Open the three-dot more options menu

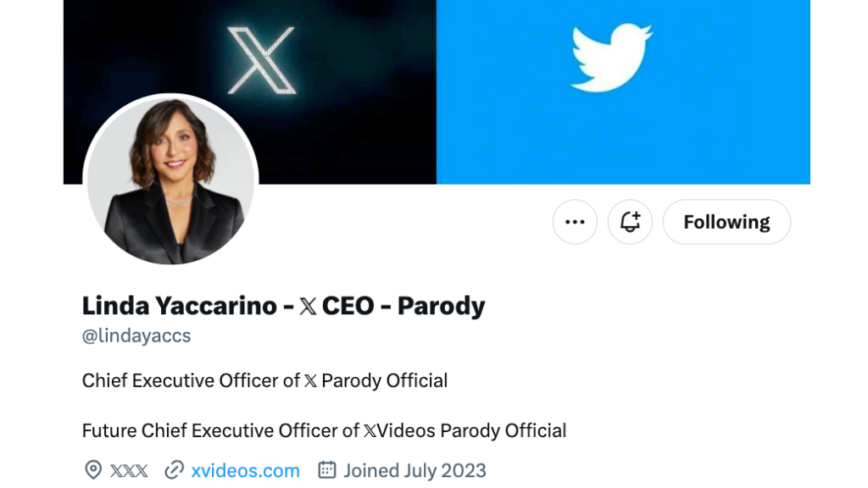575,222
